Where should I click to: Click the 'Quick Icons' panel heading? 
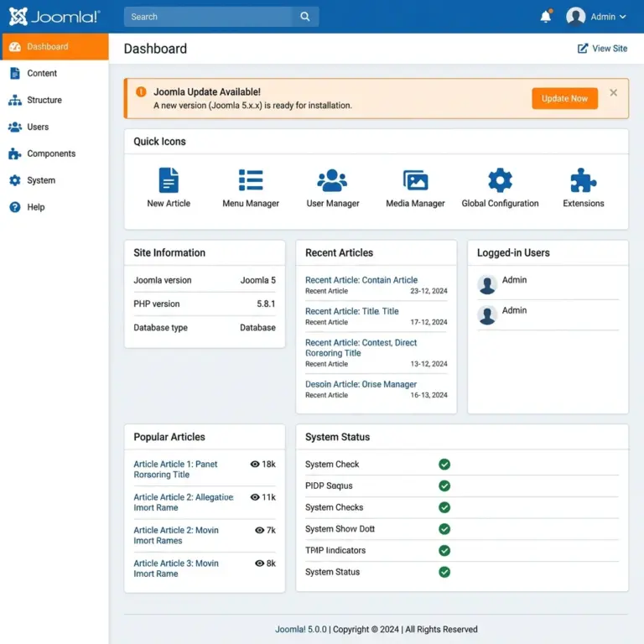point(159,141)
